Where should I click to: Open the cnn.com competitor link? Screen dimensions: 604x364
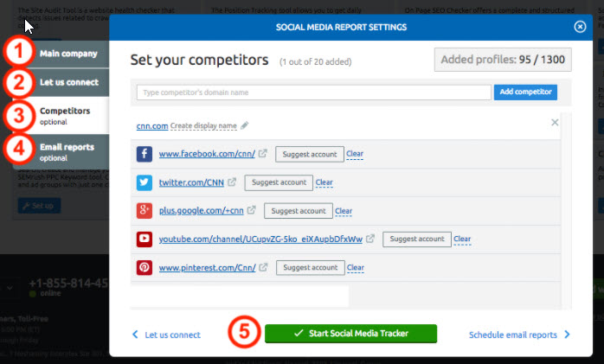point(152,126)
